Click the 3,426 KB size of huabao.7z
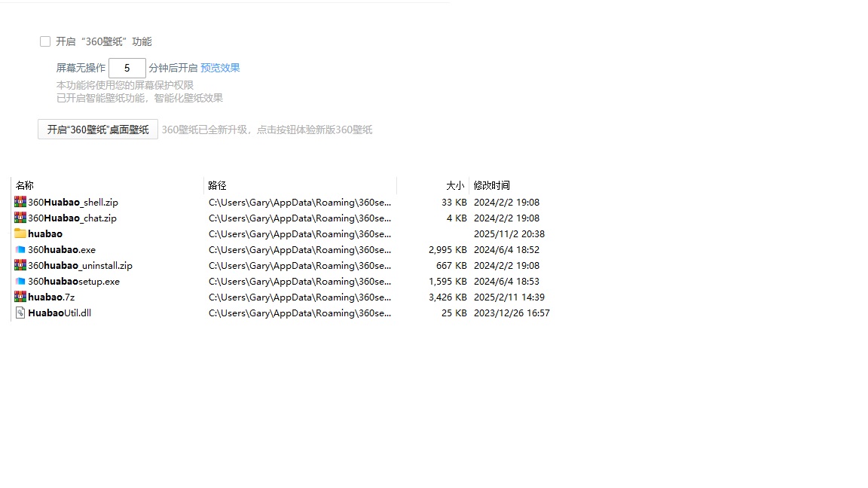868x488 pixels. tap(447, 297)
